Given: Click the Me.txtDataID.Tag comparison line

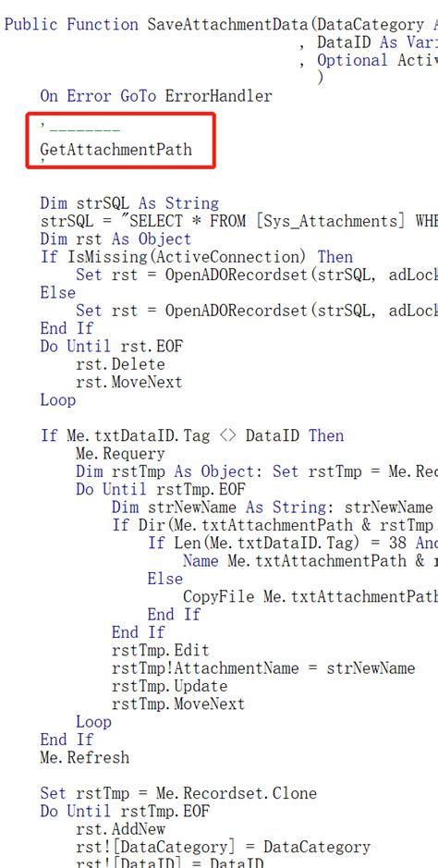Looking at the screenshot, I should (192, 435).
